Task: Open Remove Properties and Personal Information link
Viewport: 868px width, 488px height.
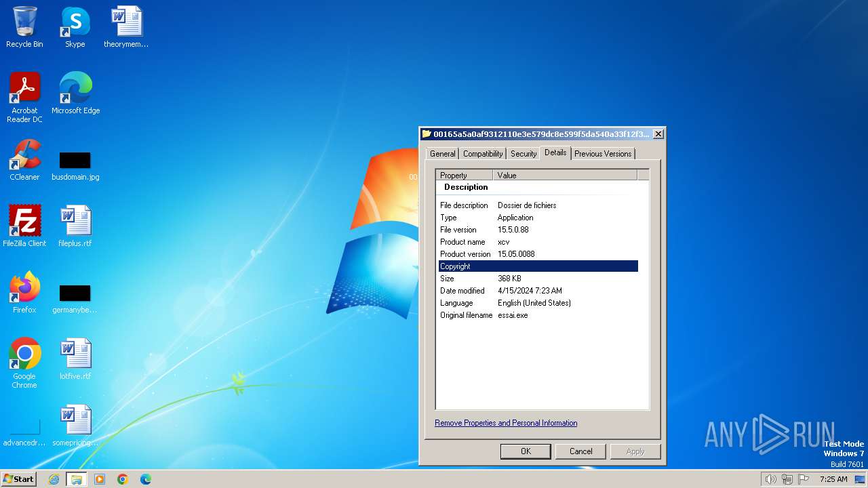Action: 506,423
